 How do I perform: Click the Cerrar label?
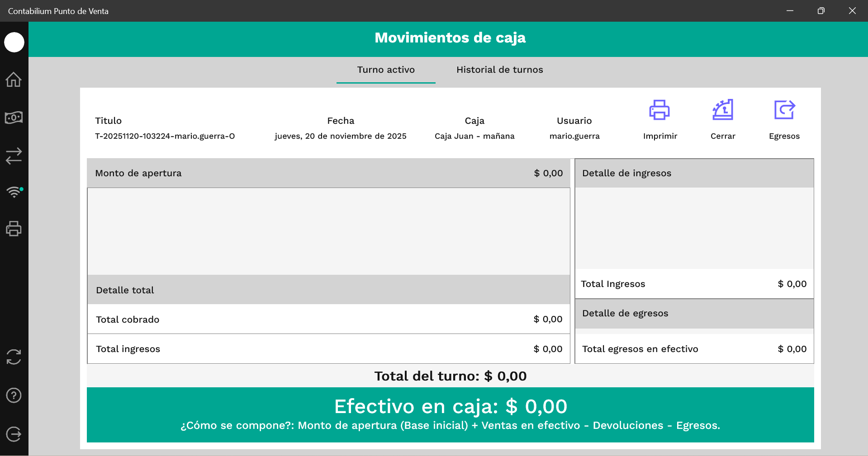[723, 136]
